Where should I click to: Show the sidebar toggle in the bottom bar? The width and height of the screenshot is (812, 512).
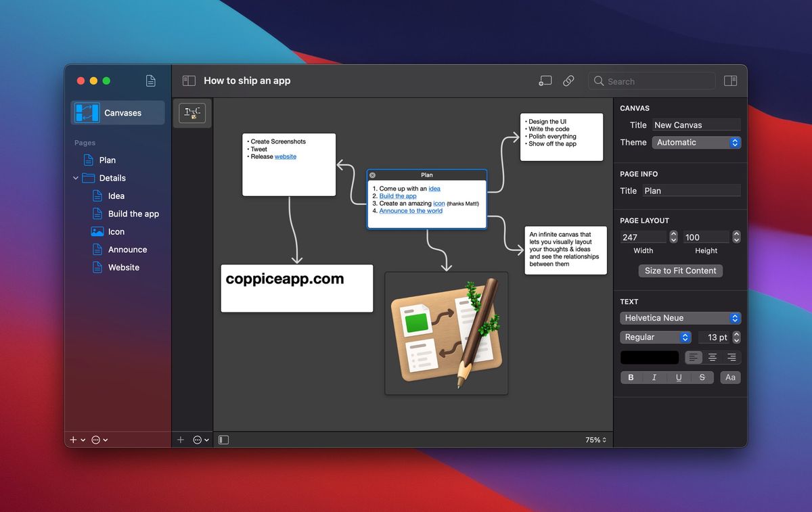[223, 440]
